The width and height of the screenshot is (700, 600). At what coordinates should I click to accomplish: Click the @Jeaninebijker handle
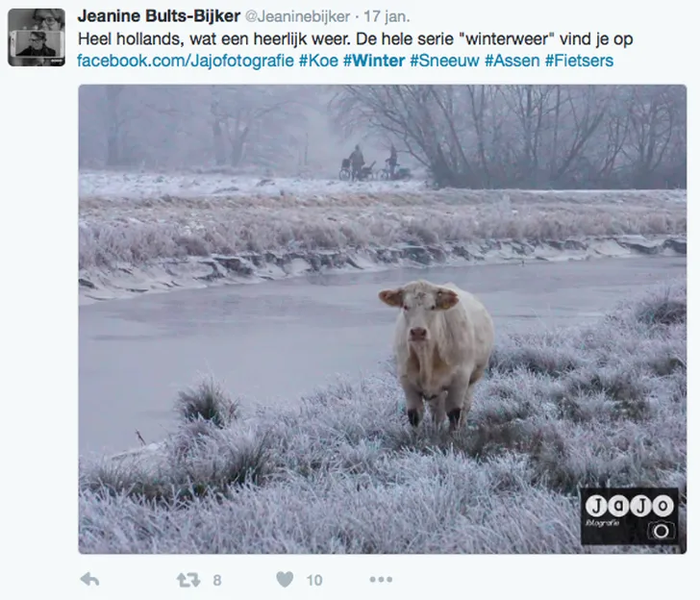[298, 16]
